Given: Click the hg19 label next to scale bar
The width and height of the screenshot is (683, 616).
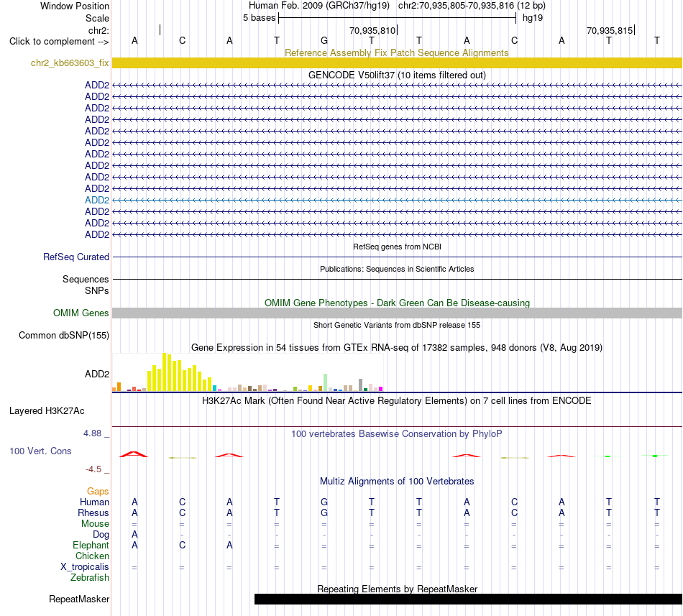Looking at the screenshot, I should 533,18.
